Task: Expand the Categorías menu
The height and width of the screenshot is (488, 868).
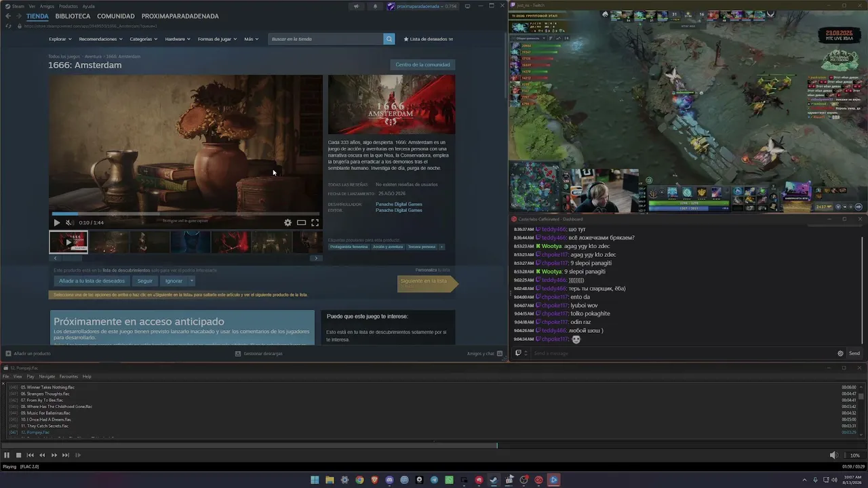Action: point(144,39)
